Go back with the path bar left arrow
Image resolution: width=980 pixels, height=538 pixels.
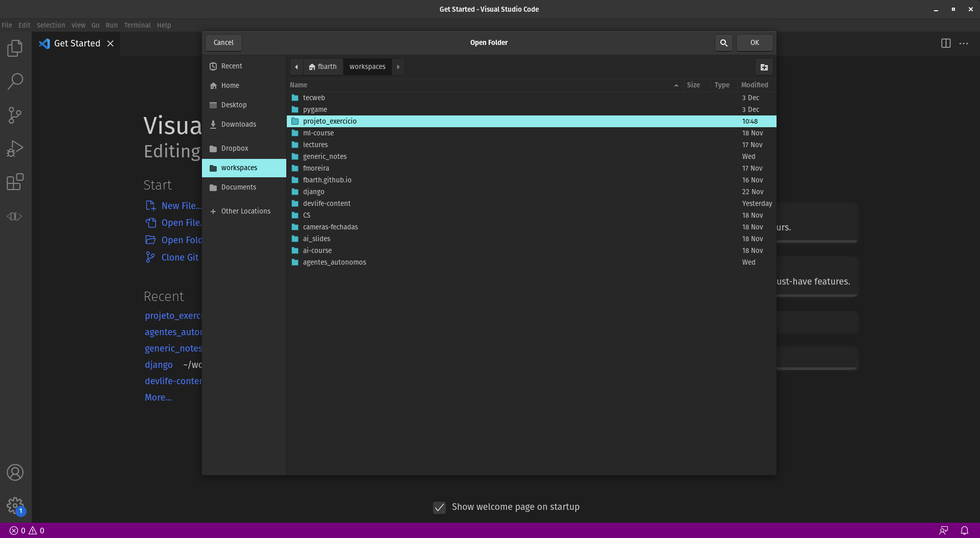[297, 67]
